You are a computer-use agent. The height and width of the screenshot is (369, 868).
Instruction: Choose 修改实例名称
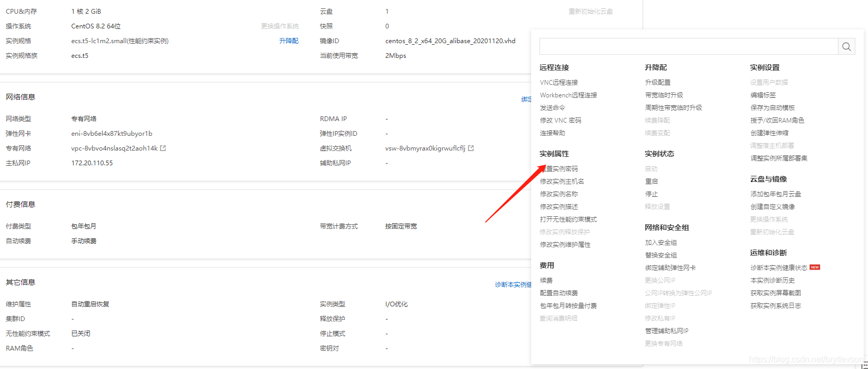559,194
